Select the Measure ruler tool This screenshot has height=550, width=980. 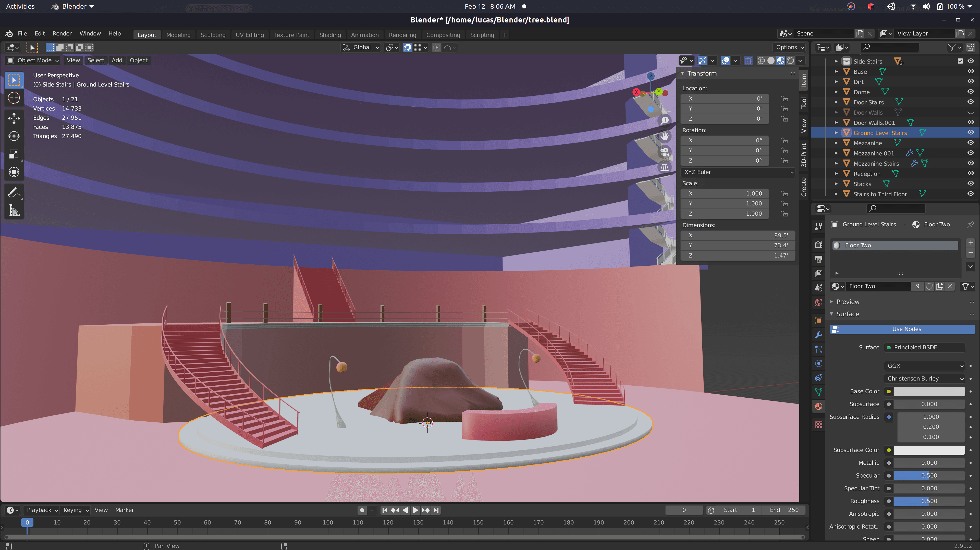[x=14, y=210]
